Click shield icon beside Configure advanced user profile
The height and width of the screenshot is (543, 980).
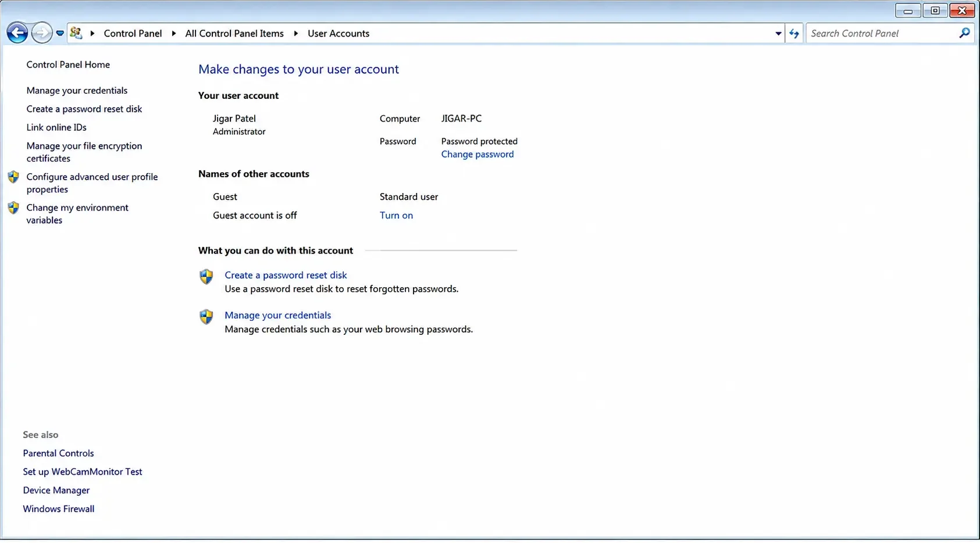[13, 177]
